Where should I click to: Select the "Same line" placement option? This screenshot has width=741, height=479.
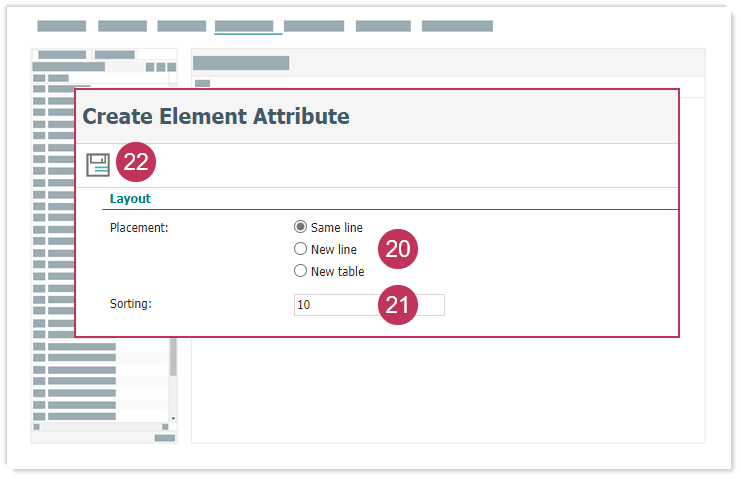(300, 227)
